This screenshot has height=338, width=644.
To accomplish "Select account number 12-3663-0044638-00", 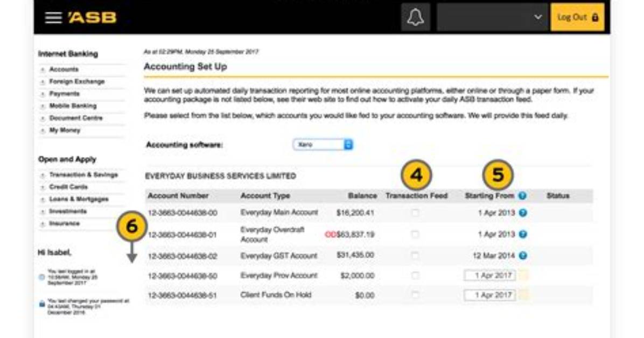I will (183, 213).
